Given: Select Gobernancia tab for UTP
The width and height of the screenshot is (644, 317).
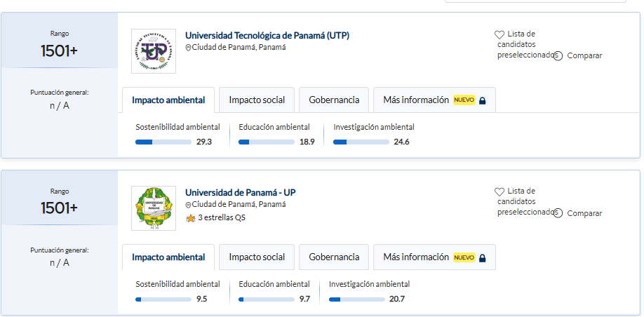Looking at the screenshot, I should click(334, 100).
